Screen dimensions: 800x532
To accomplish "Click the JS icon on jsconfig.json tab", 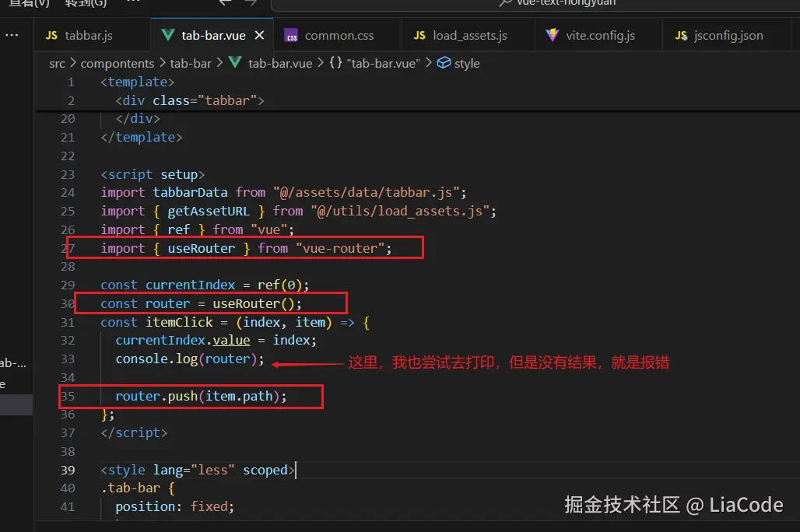I will (x=681, y=35).
